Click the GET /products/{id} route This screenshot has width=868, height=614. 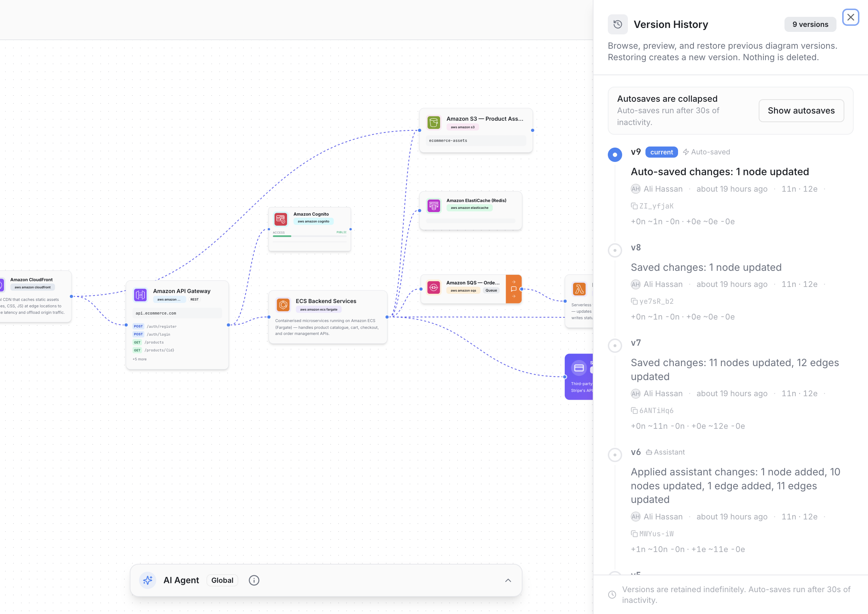[x=153, y=350]
